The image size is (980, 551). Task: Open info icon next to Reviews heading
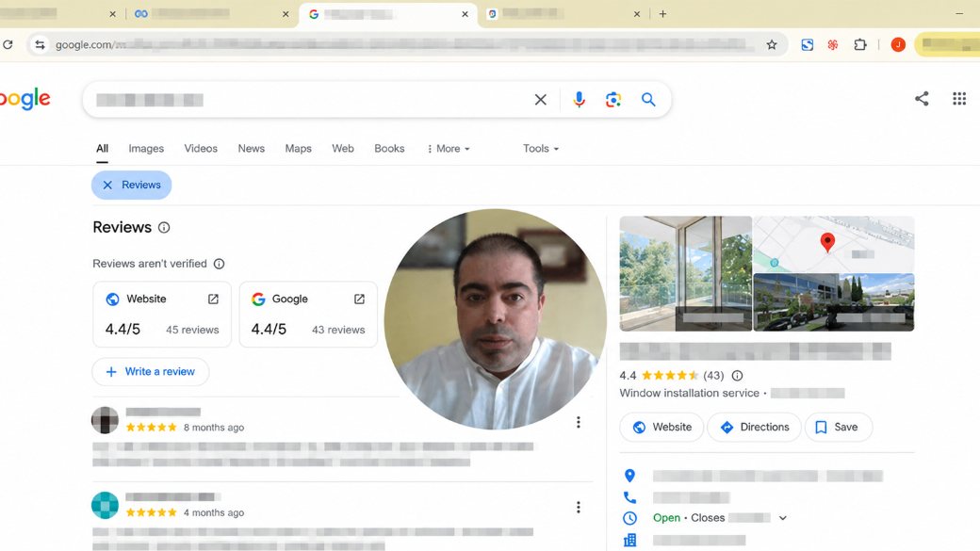coord(164,227)
